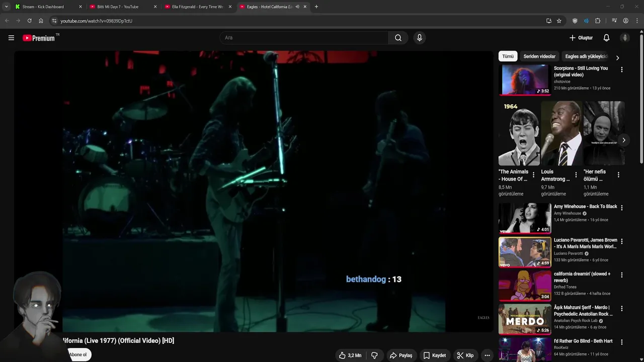This screenshot has height=362, width=644.
Task: Bookmark this page with star
Action: point(559,21)
